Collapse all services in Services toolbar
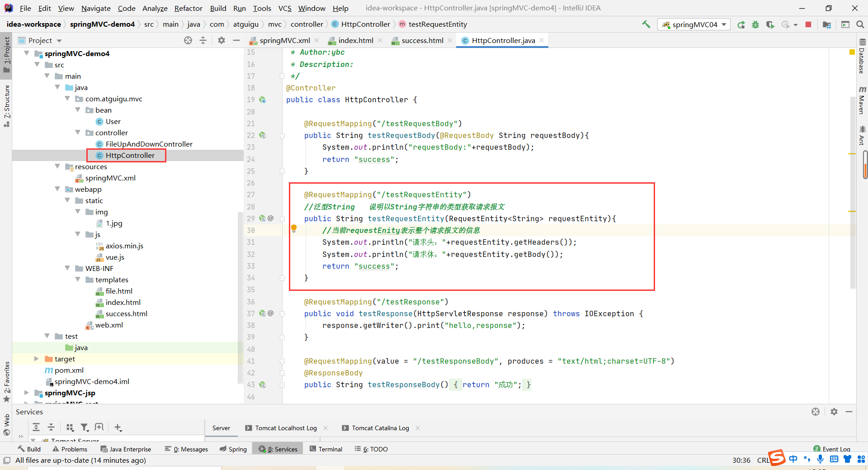Image resolution: width=868 pixels, height=470 pixels. click(51, 427)
